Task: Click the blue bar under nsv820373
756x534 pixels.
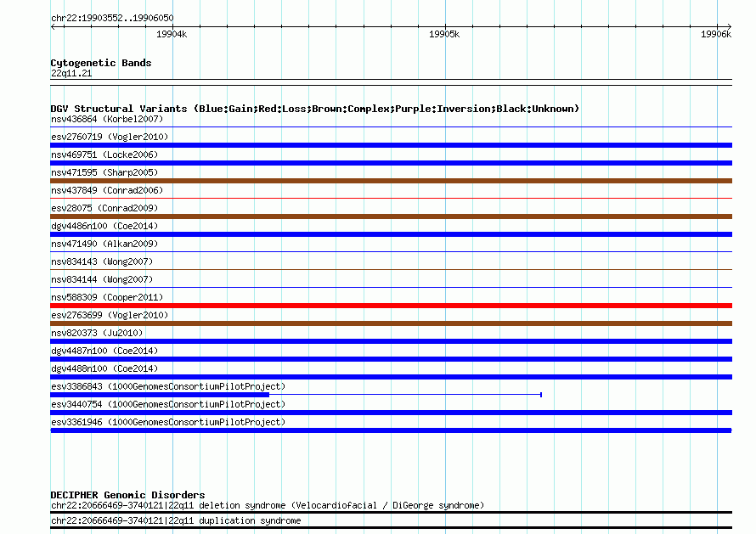Action: point(391,341)
